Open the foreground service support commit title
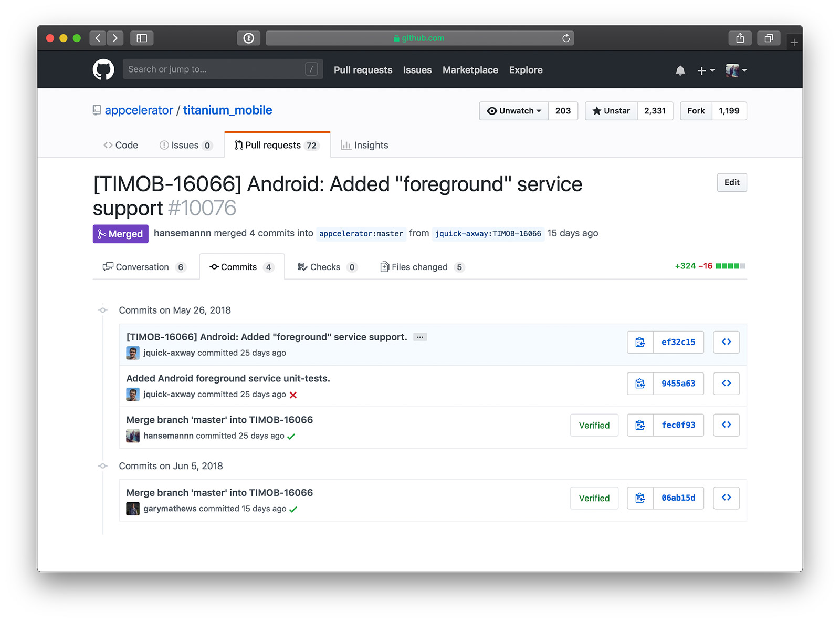840x621 pixels. pos(267,337)
